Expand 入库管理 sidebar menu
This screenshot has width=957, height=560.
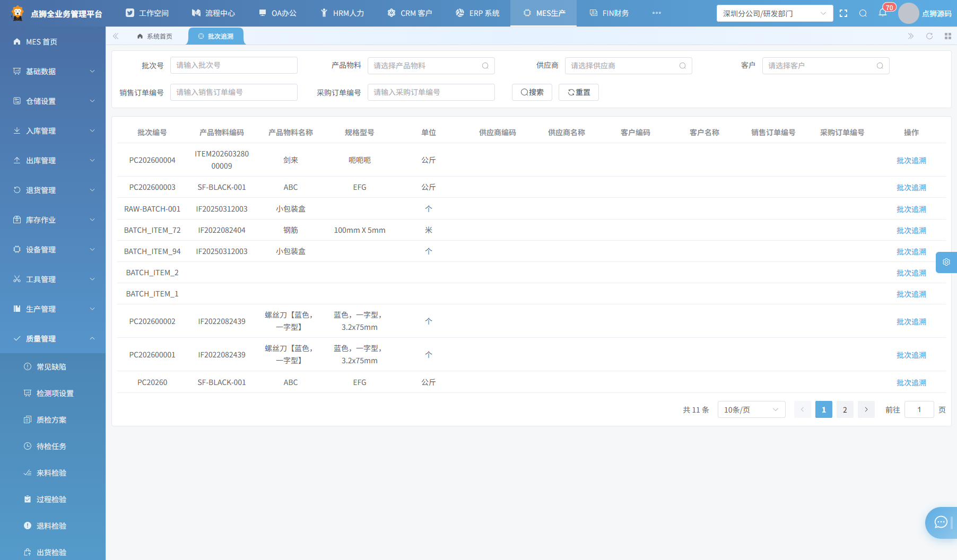[x=53, y=130]
